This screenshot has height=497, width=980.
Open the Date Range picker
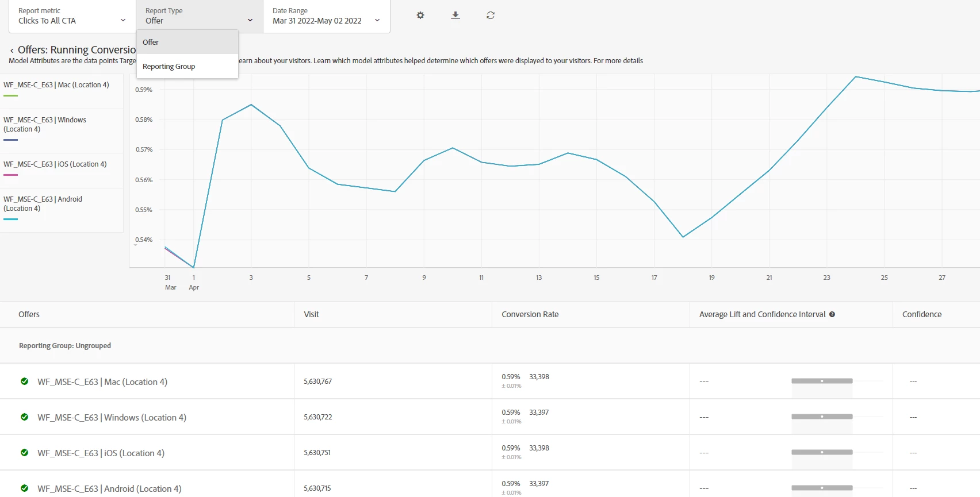(326, 16)
